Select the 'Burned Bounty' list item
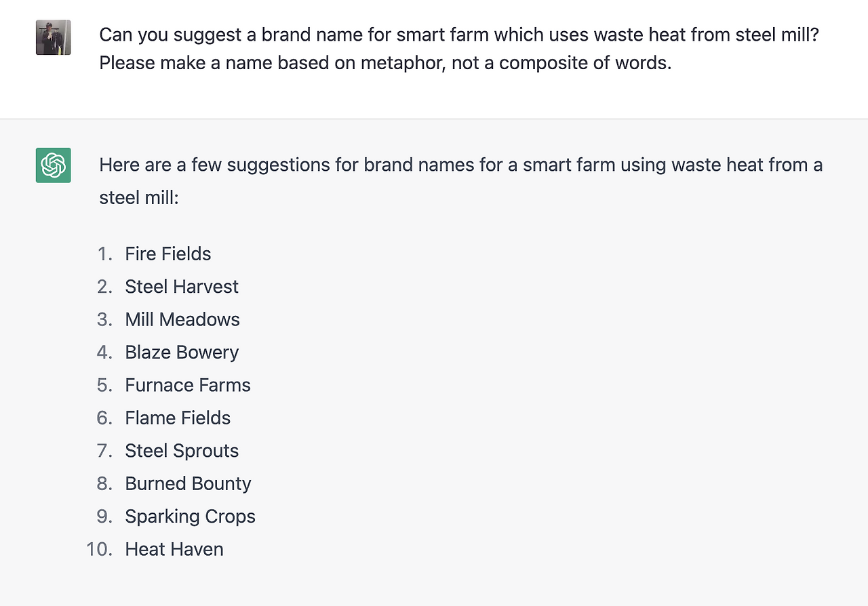 (188, 483)
